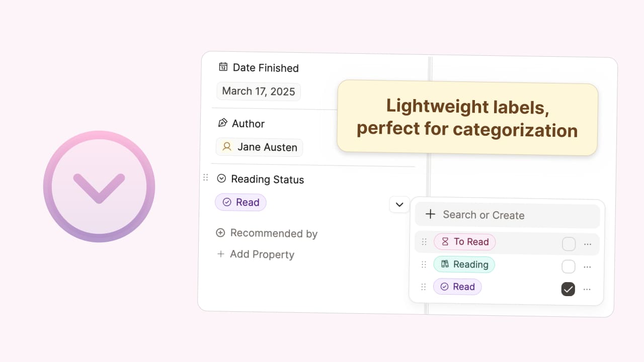Viewport: 644px width, 362px height.
Task: Check the To Read checkbox
Action: [569, 244]
